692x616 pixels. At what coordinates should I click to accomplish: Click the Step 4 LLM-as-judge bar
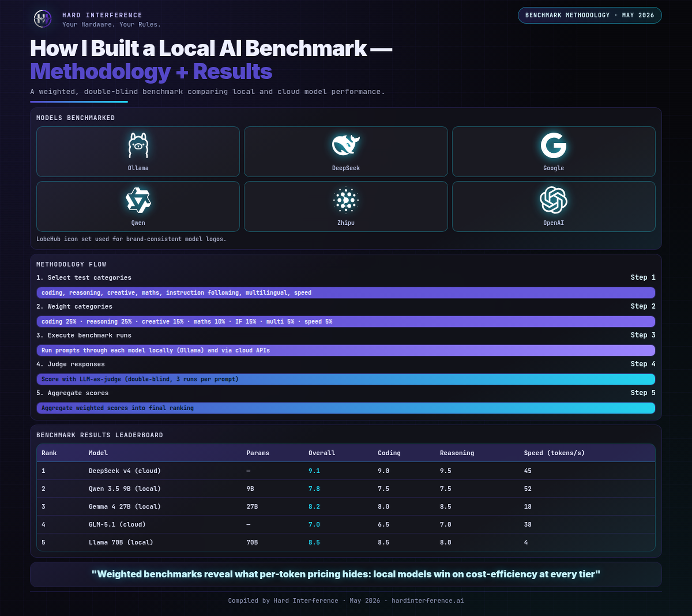coord(346,379)
